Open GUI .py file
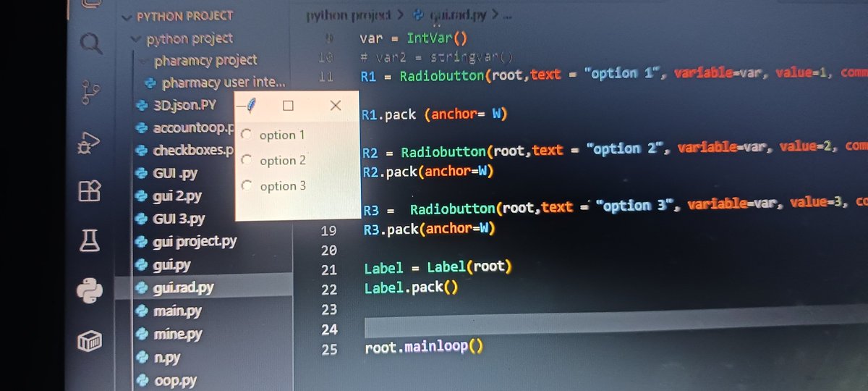868x391 pixels. pos(167,174)
